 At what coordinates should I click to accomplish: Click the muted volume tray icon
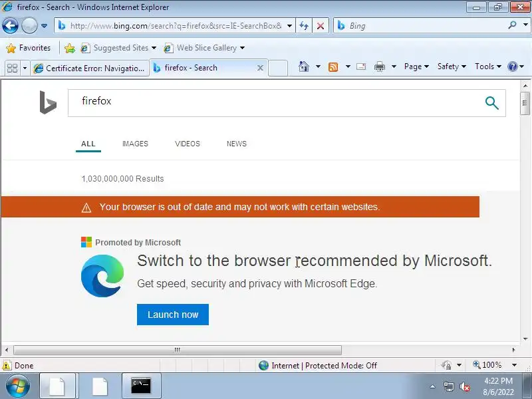465,386
